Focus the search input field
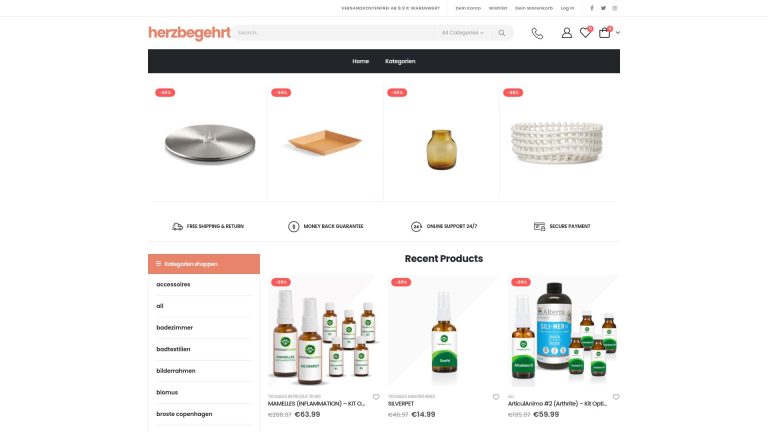The width and height of the screenshot is (768, 432). 336,33
